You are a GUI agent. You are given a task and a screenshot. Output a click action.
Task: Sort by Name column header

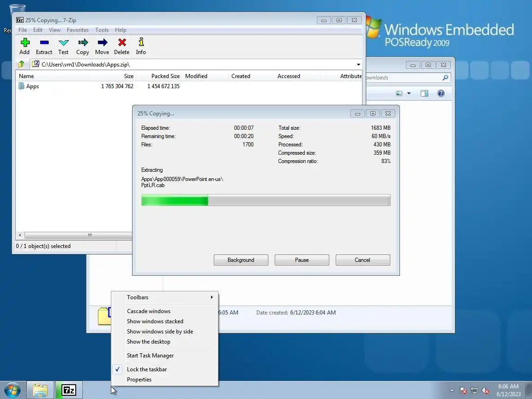[53, 76]
